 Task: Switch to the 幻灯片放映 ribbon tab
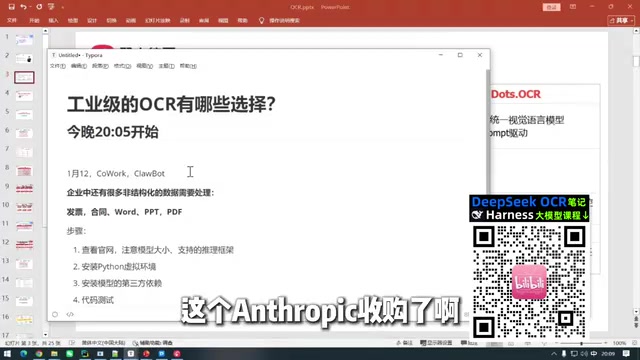[x=158, y=20]
